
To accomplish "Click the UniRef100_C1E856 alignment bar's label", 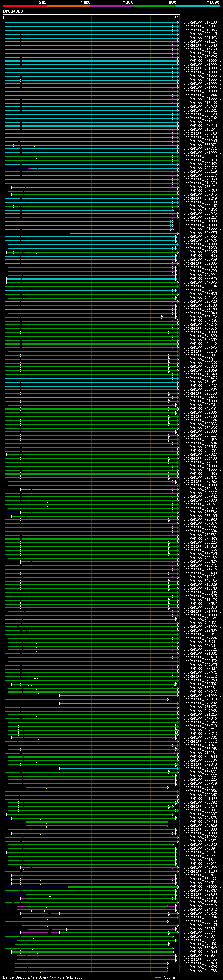I will coord(200,30).
